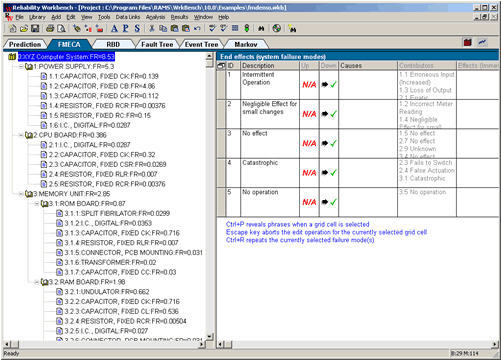
Task: Collapse the 3 MEMORY UNIT branch
Action: point(21,194)
